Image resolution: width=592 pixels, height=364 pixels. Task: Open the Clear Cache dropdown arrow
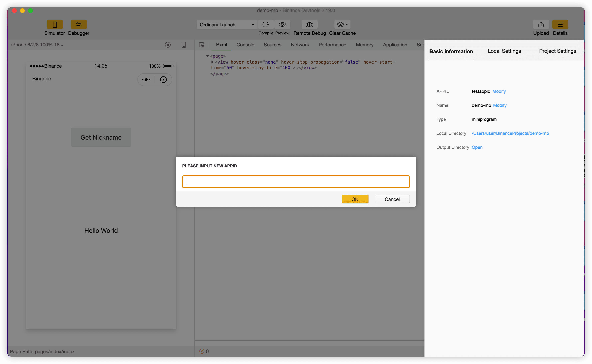pos(347,24)
